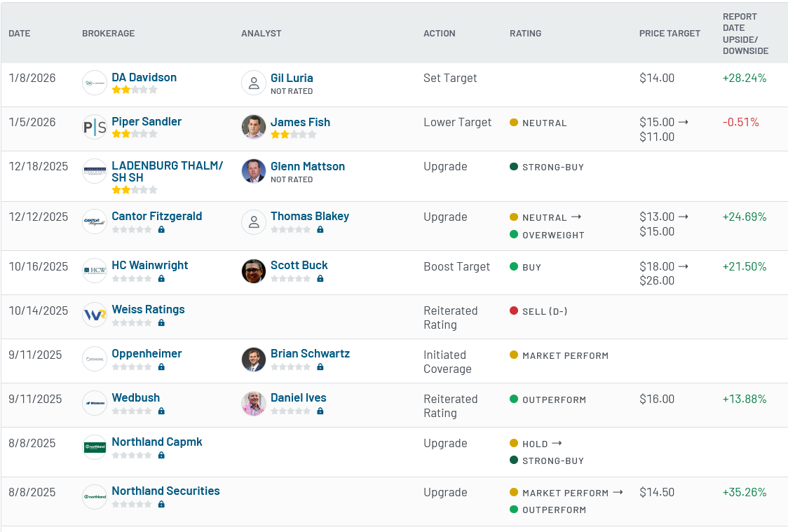788x532 pixels.
Task: Sort by REPORT DATE UPSIDE/DOWNSIDE header
Action: pyautogui.click(x=746, y=34)
